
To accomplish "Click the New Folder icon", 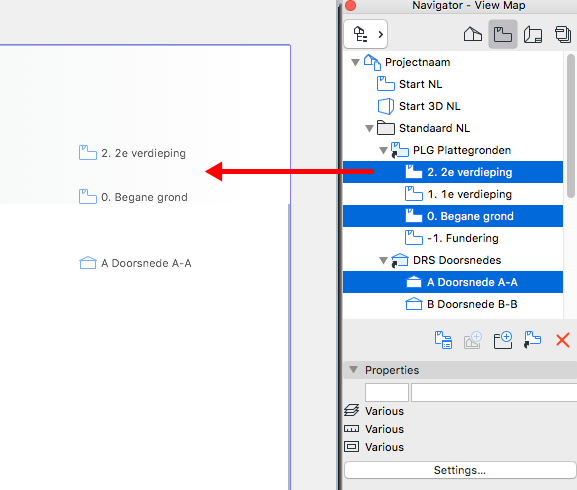I will tap(503, 340).
